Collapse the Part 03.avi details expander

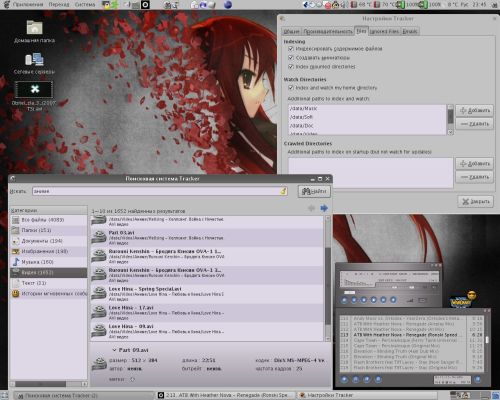114,350
